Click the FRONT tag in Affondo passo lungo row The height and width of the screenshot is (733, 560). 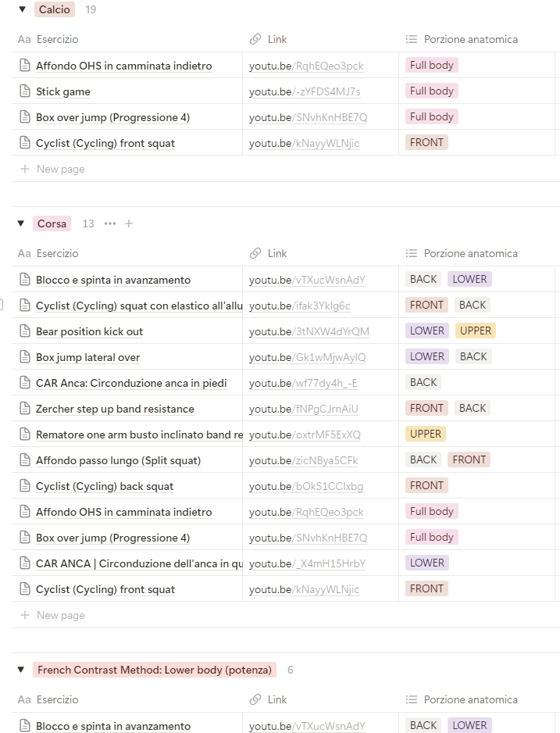[x=469, y=459]
